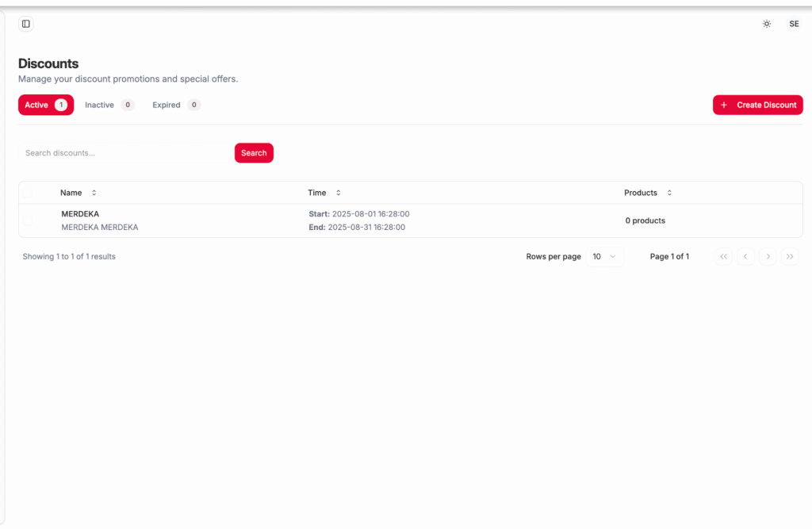Go to the first page of results
Image resolution: width=812 pixels, height=529 pixels.
723,257
